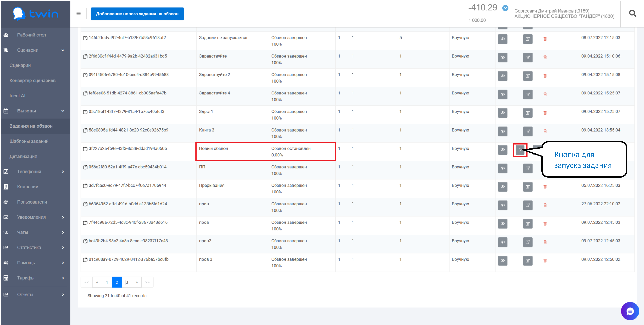Viewport: 644px width, 325px height.
Task: Edit the ПП task
Action: 528,168
